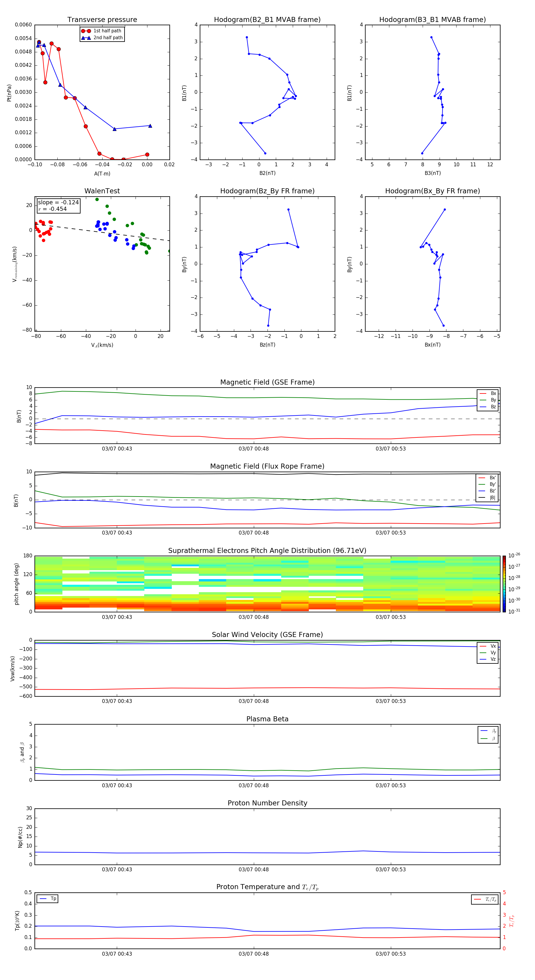Click the last blue triangle in Transverse pressure
The height and width of the screenshot is (980, 535).
point(150,126)
